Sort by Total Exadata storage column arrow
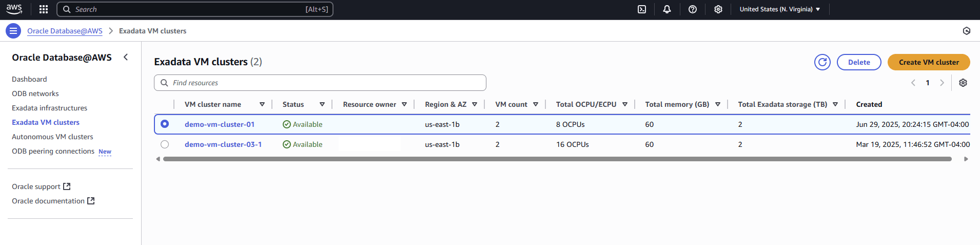 click(x=835, y=104)
